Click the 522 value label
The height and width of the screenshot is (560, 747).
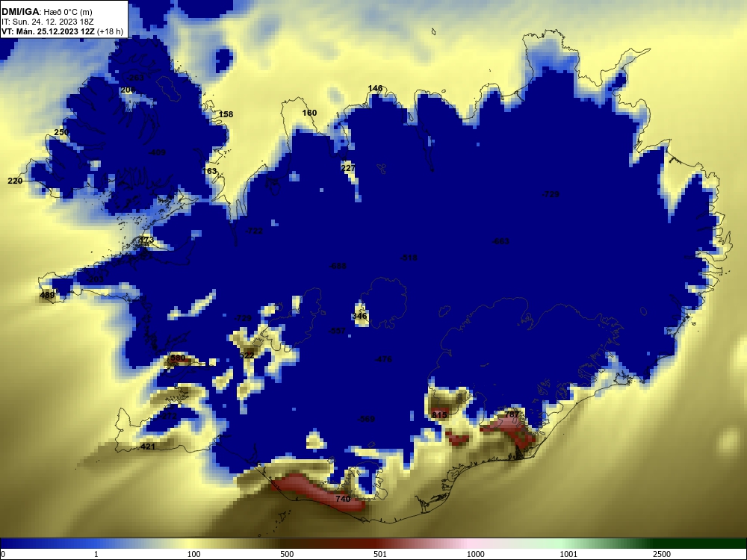(247, 355)
